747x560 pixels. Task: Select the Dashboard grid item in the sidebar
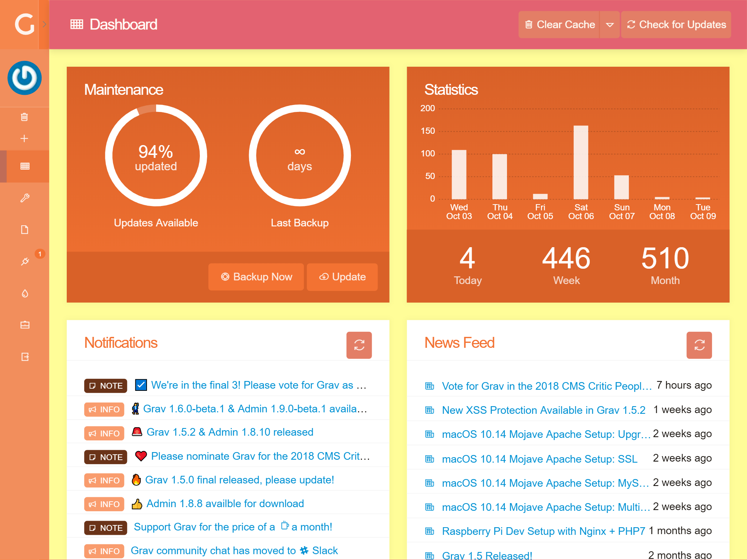(24, 166)
